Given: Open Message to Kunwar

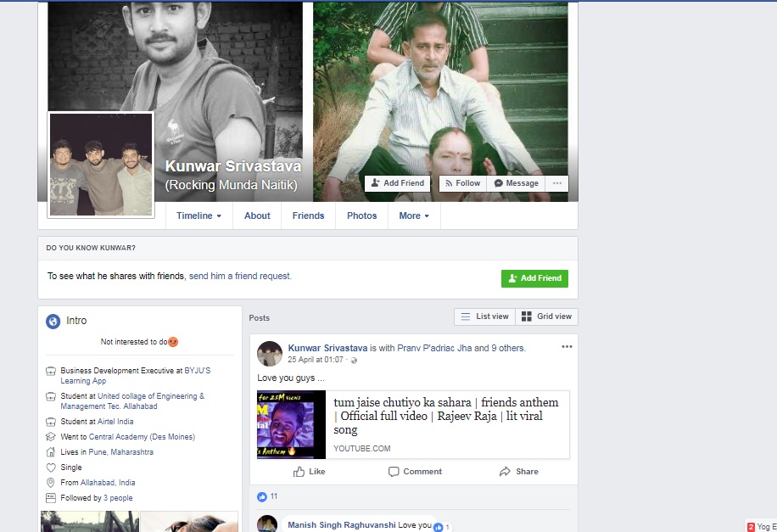Looking at the screenshot, I should [516, 183].
